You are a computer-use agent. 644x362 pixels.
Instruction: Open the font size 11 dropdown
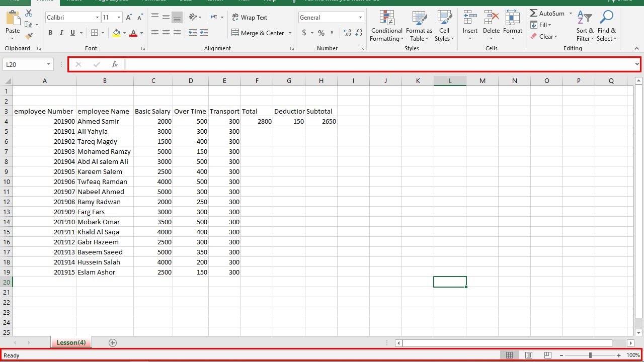pyautogui.click(x=119, y=18)
